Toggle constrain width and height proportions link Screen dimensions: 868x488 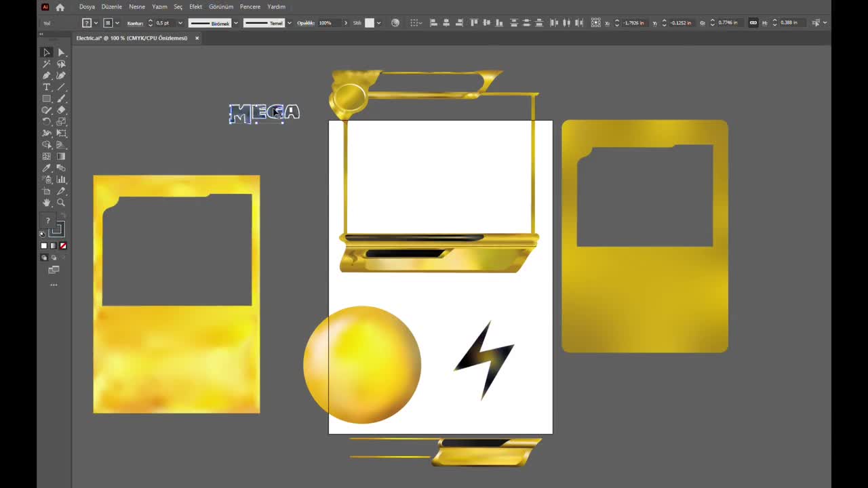[x=753, y=22]
